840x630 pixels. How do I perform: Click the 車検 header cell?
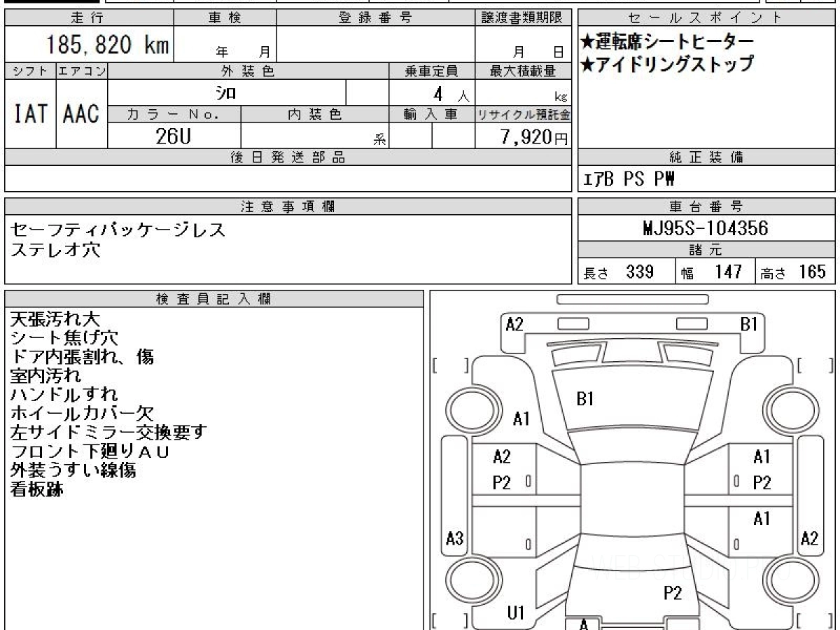(x=225, y=18)
